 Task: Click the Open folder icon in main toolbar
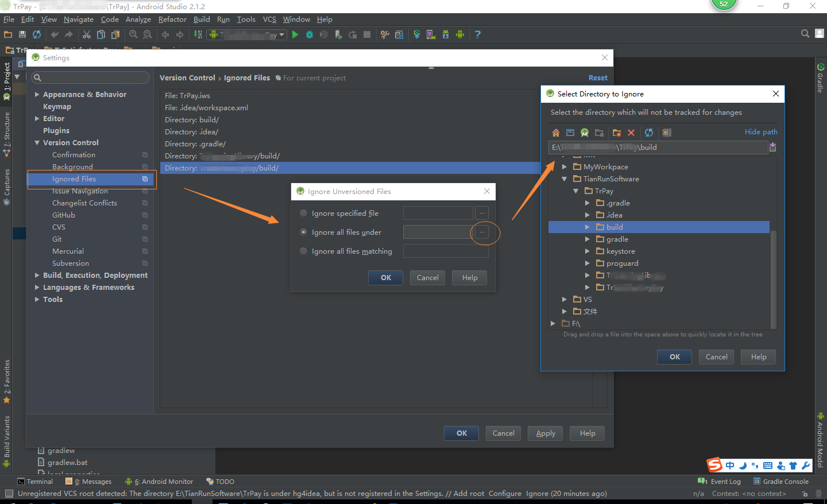pos(8,34)
